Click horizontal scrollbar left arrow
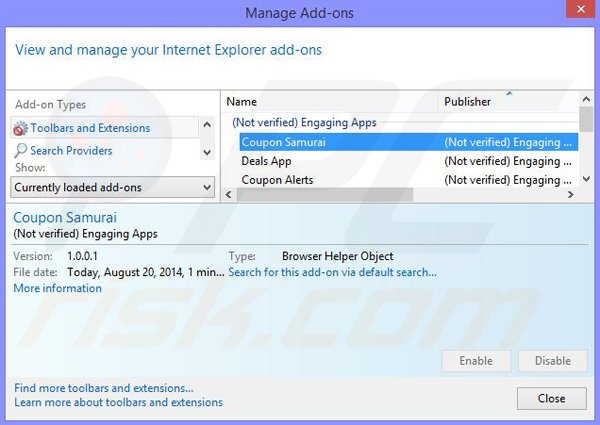 pyautogui.click(x=229, y=194)
